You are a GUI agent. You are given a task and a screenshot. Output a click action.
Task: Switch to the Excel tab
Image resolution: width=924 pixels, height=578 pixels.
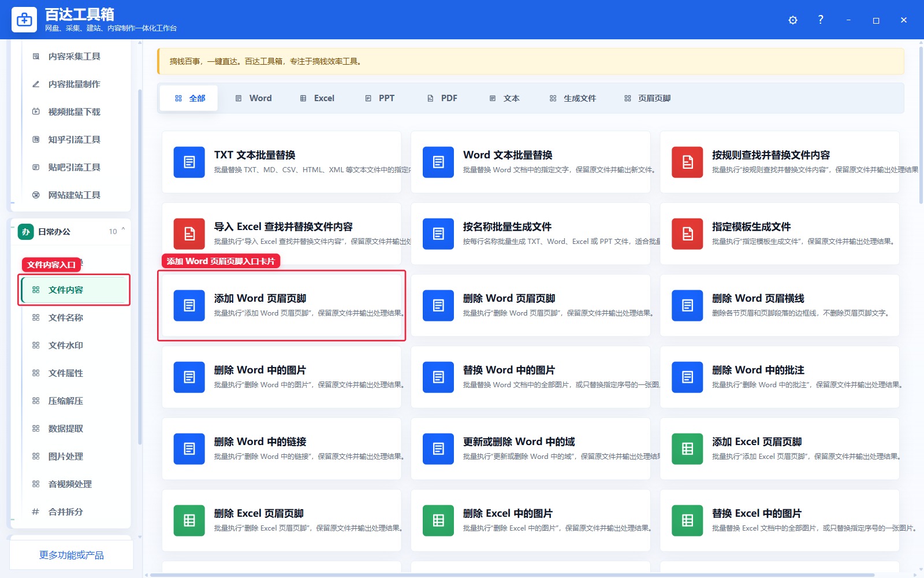(317, 98)
